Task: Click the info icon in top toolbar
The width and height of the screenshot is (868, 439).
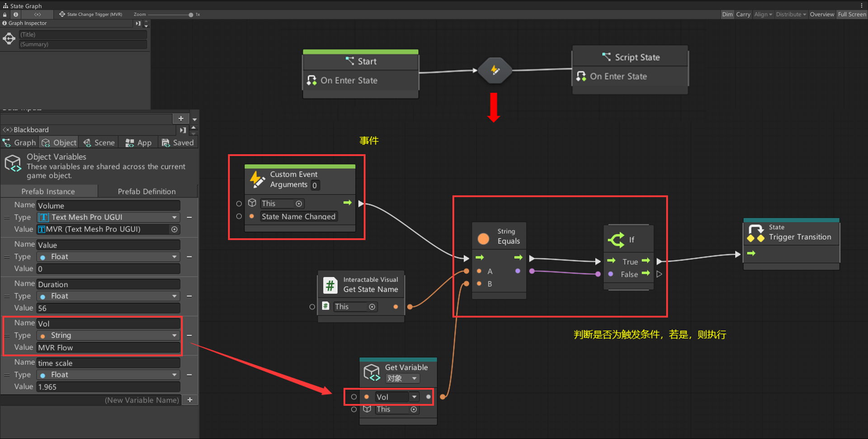Action: coord(16,14)
